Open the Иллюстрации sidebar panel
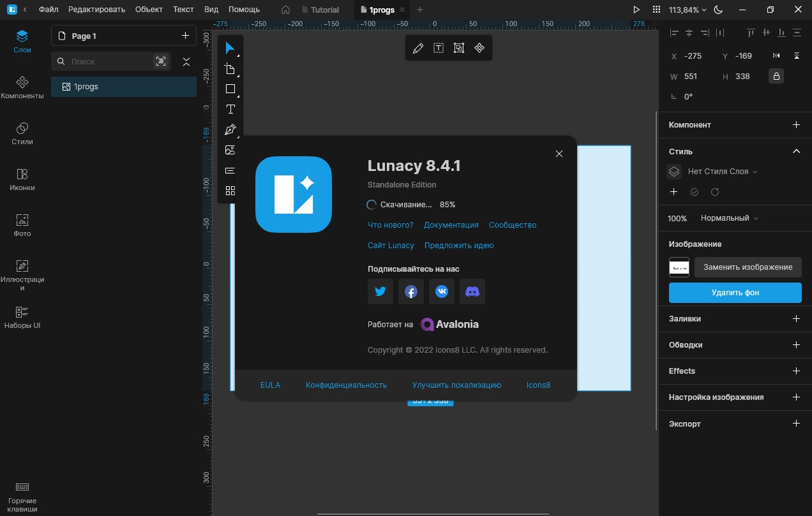Viewport: 812px width, 516px height. [22, 274]
